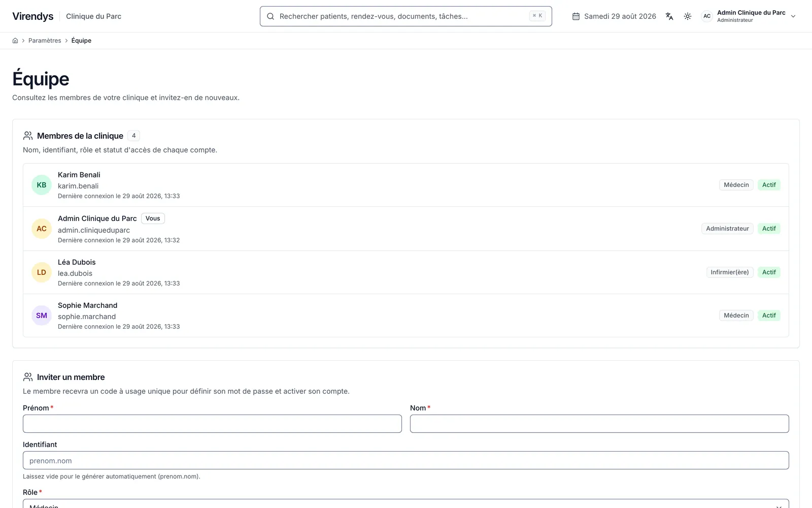Viewport: 812px width, 508px height.
Task: Click Sophie Marchand's SM avatar
Action: (42, 315)
